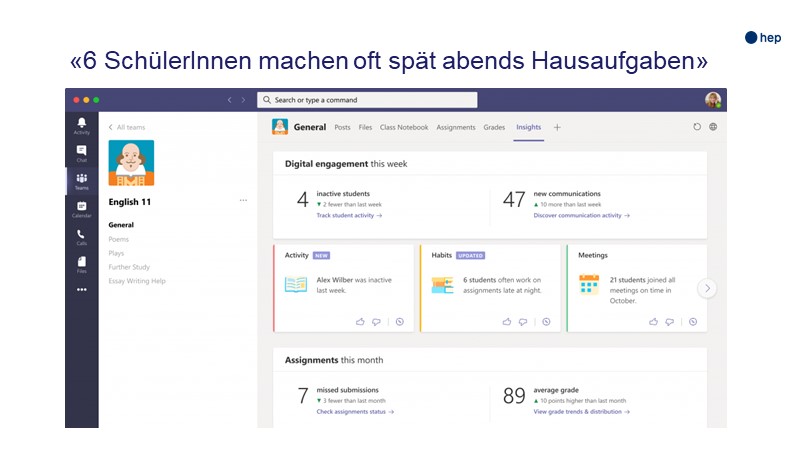The image size is (800, 450).
Task: Open the Activity card about Alex Wilber
Action: 344,288
